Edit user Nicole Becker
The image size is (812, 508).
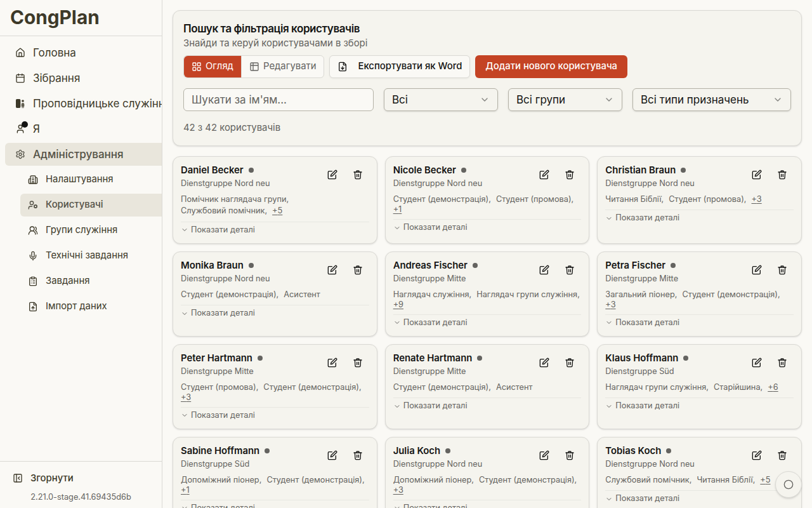pyautogui.click(x=544, y=175)
